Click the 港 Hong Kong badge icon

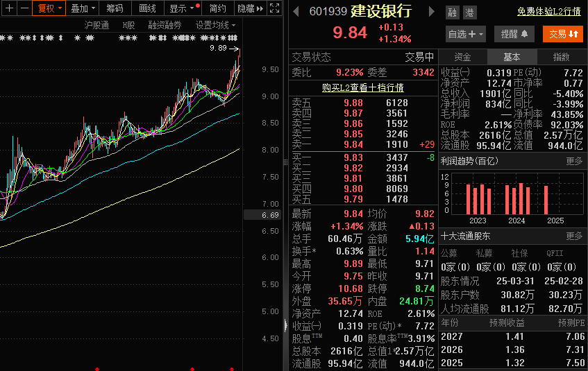469,12
